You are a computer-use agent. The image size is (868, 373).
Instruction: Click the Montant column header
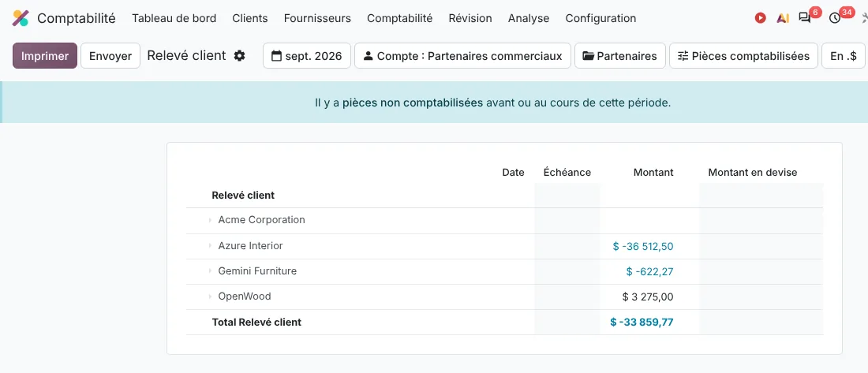click(653, 172)
